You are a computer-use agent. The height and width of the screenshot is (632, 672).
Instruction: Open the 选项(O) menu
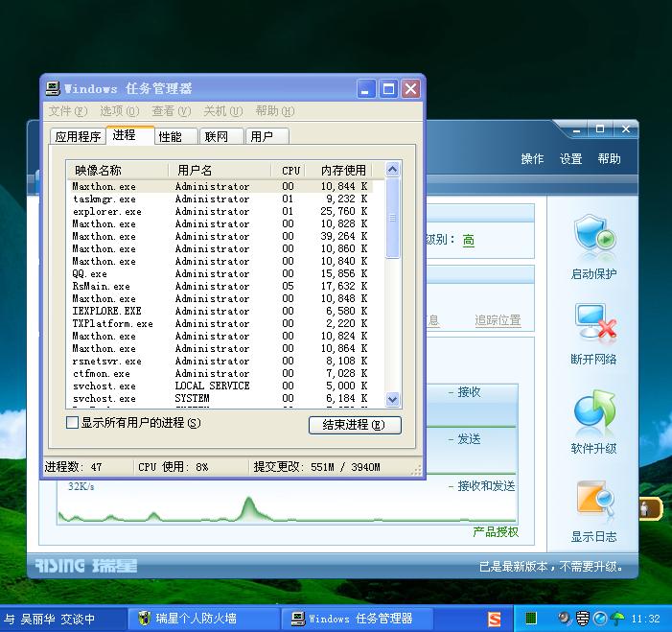coord(120,111)
